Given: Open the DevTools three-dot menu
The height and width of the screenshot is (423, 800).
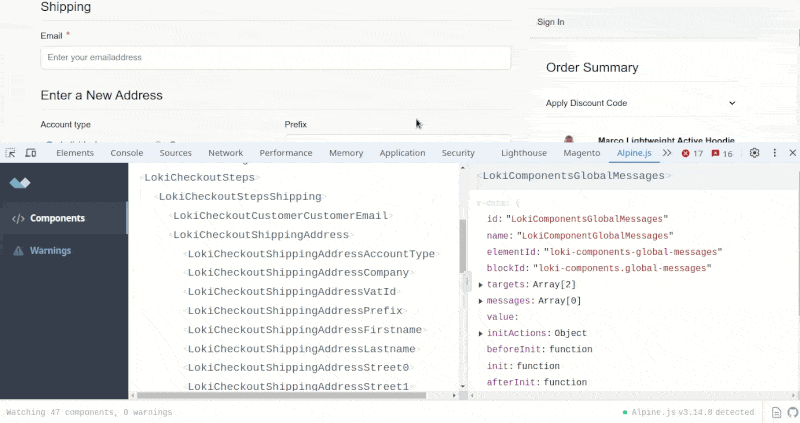Looking at the screenshot, I should point(774,153).
